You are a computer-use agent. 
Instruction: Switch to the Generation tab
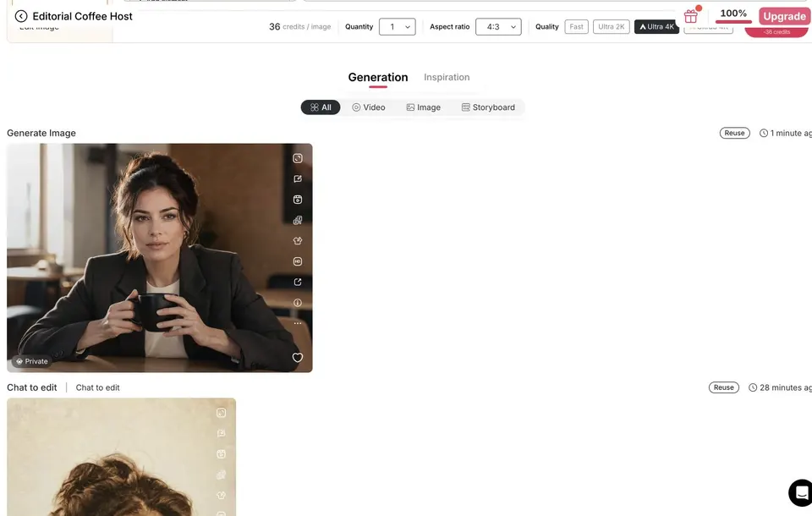[378, 77]
